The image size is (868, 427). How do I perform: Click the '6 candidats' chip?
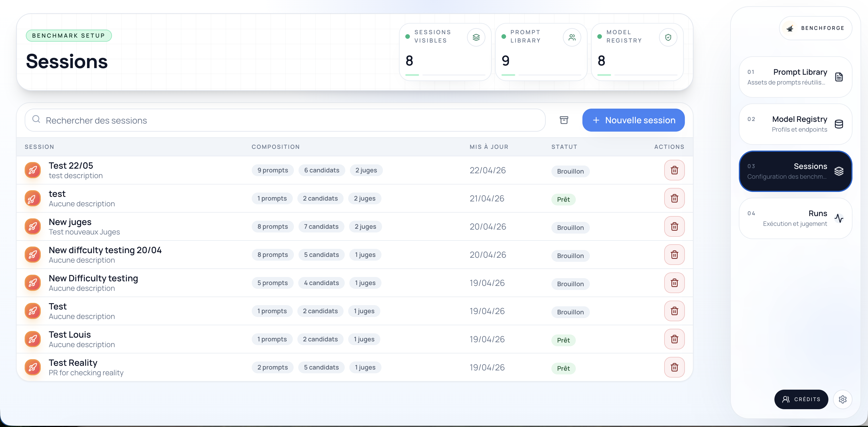tap(321, 170)
